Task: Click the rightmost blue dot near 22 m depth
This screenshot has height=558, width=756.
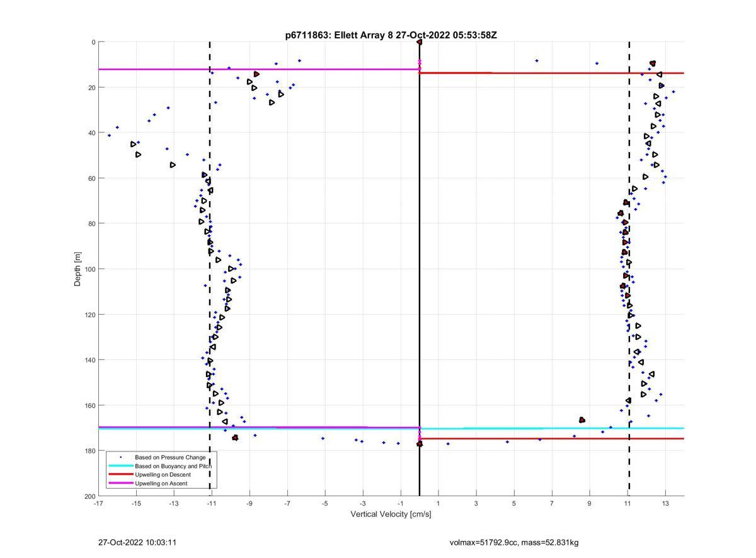Action: [x=673, y=92]
